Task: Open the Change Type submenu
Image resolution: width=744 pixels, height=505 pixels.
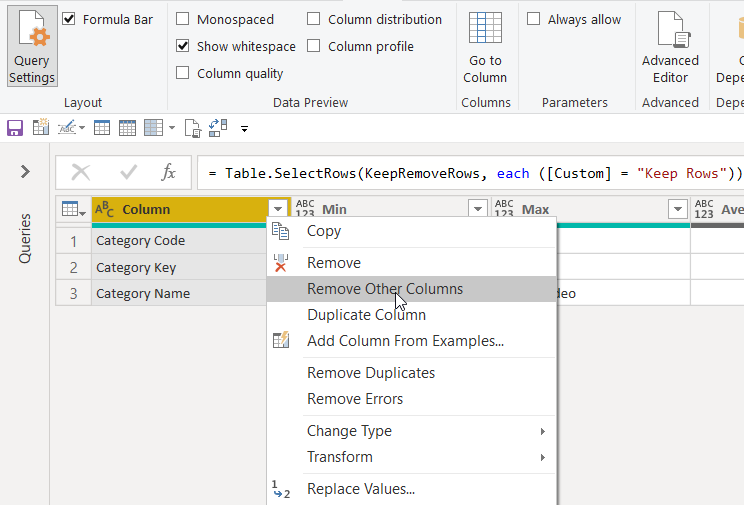Action: (349, 431)
